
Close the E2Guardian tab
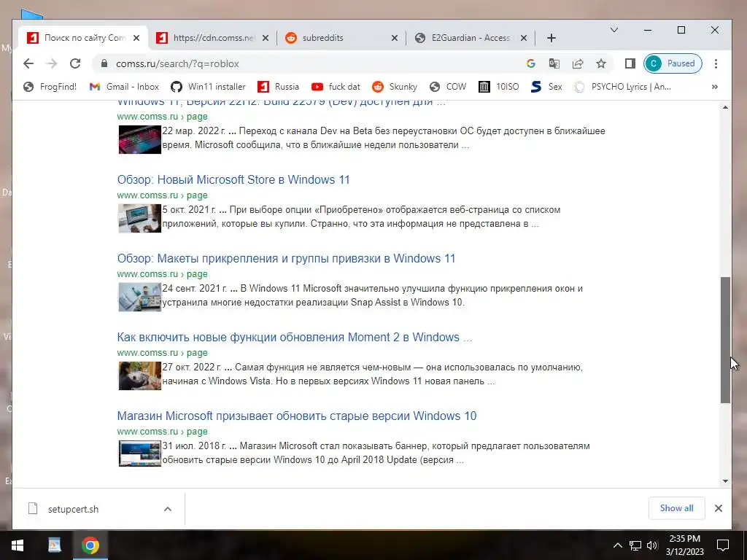[x=524, y=38]
